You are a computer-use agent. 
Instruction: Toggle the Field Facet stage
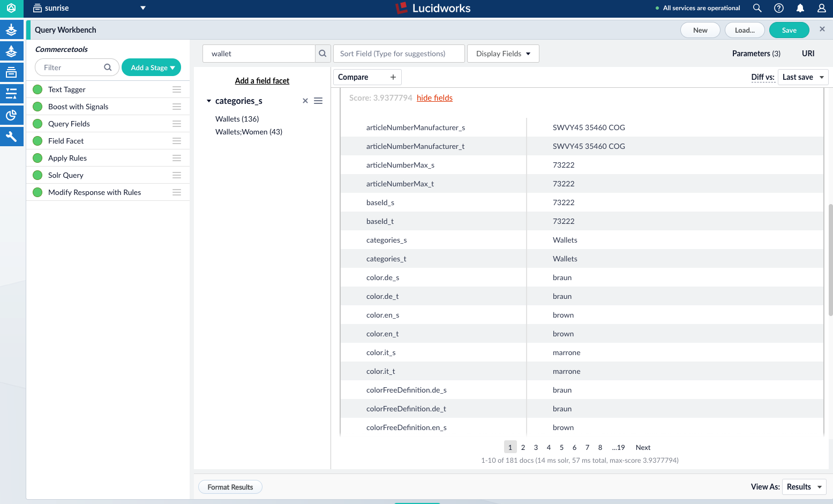click(37, 141)
